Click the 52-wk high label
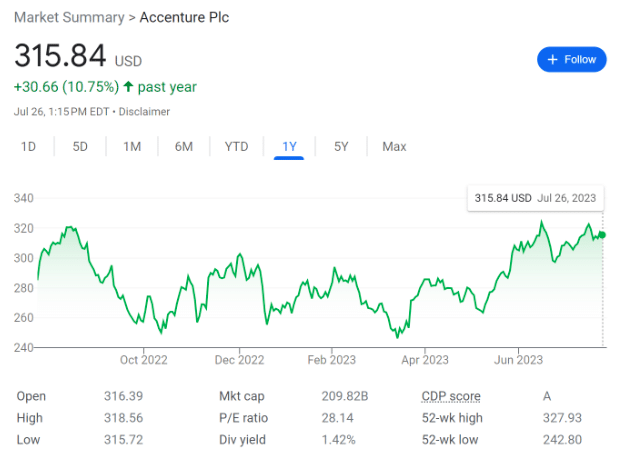This screenshot has width=639, height=467. pyautogui.click(x=452, y=418)
